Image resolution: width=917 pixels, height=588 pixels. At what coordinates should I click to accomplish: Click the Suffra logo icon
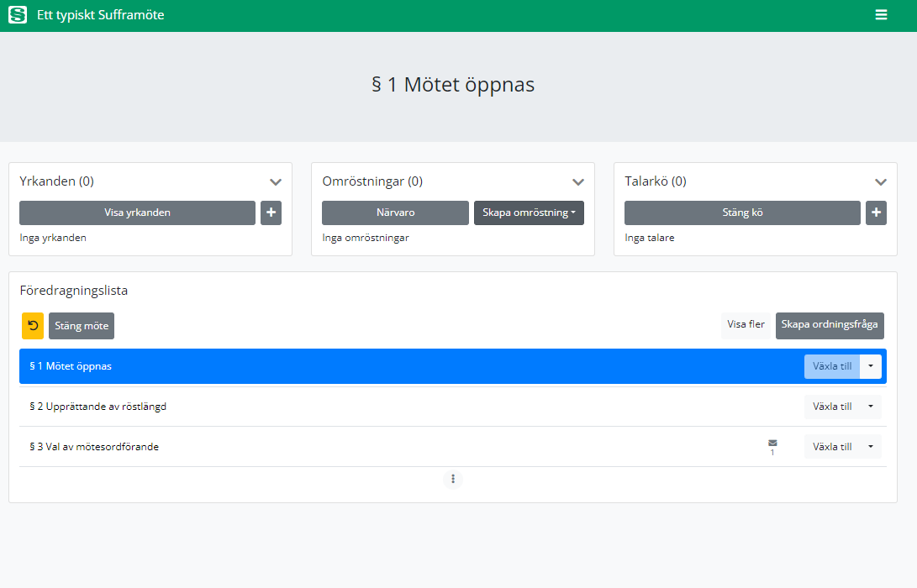18,15
